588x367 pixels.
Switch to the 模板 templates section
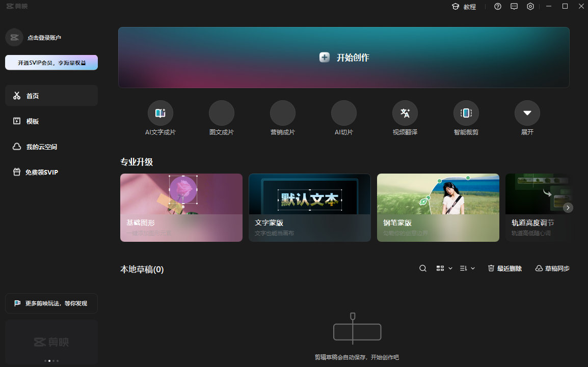click(x=33, y=121)
